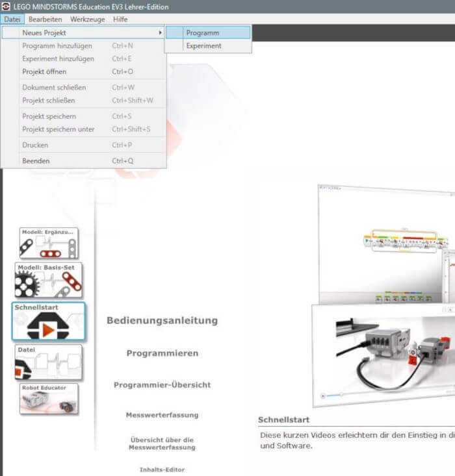455x476 pixels.
Task: Choose Projekt speichern entry
Action: [83, 116]
